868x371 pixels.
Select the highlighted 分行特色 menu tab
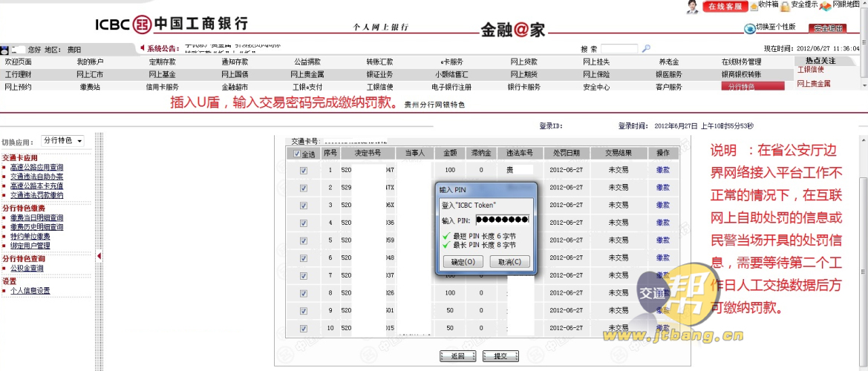point(753,87)
